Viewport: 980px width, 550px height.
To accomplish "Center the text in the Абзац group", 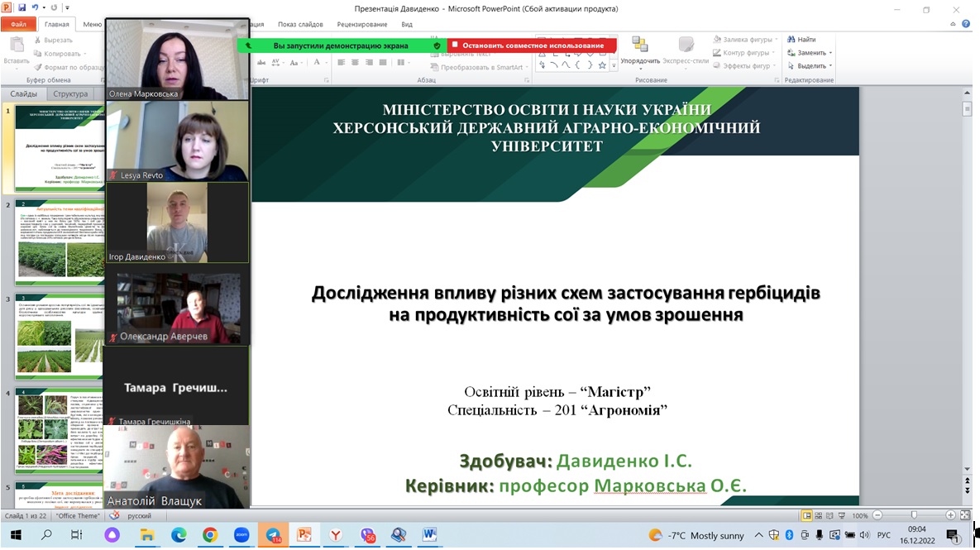I will [x=355, y=63].
